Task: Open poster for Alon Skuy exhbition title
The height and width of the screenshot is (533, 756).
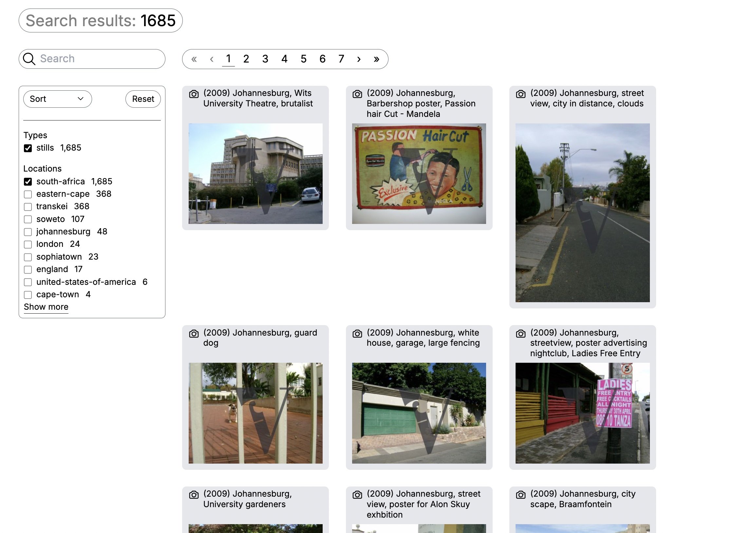Action: pyautogui.click(x=424, y=505)
